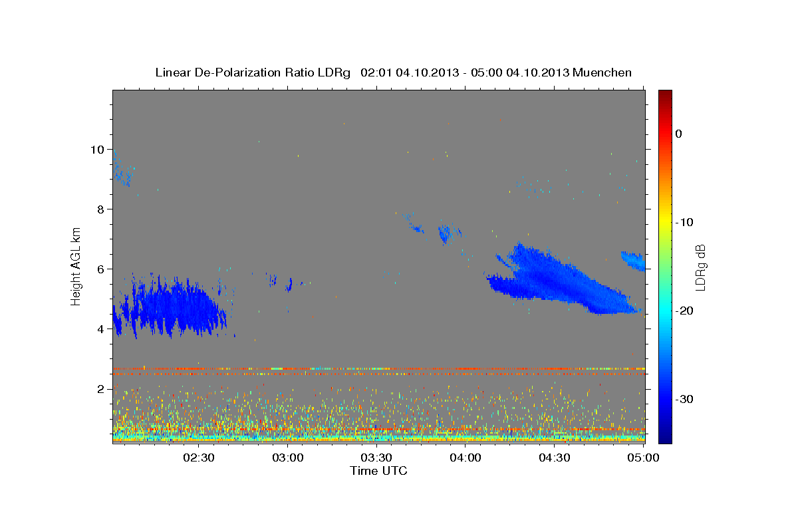The height and width of the screenshot is (532, 798).
Task: Click the height tick label 6
Action: (101, 269)
